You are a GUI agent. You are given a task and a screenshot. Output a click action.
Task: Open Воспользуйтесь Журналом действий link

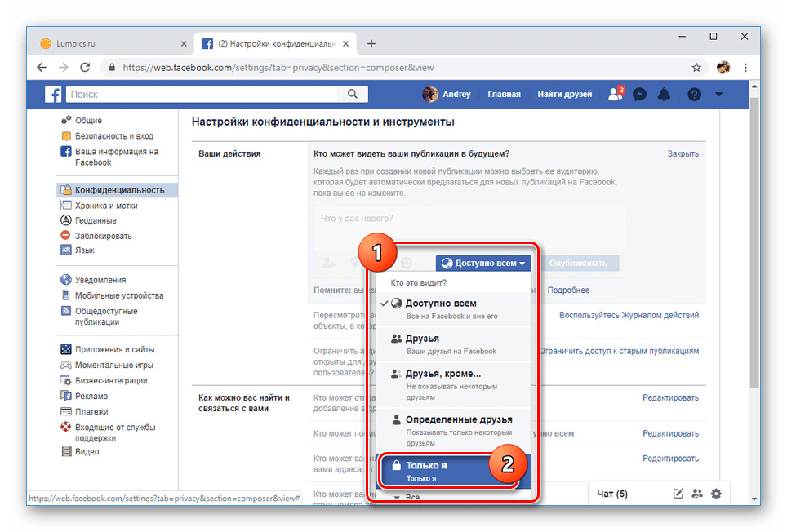click(629, 315)
